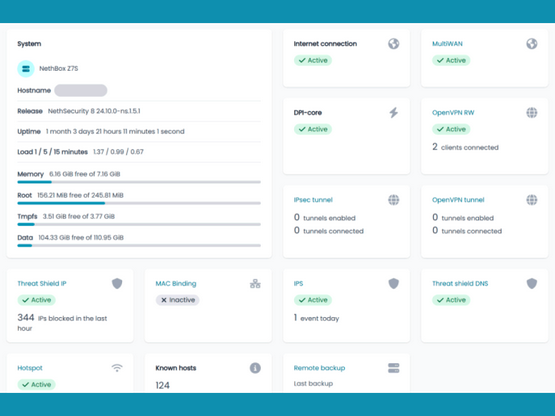Viewport: 555px width, 416px height.
Task: Click the Known hosts info icon
Action: pyautogui.click(x=255, y=368)
